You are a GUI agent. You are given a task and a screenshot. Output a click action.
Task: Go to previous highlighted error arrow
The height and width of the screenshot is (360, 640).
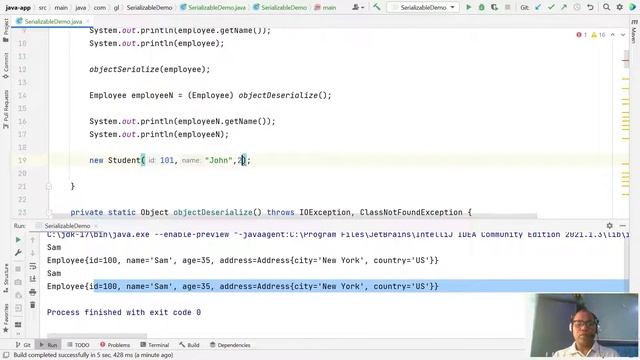(613, 35)
